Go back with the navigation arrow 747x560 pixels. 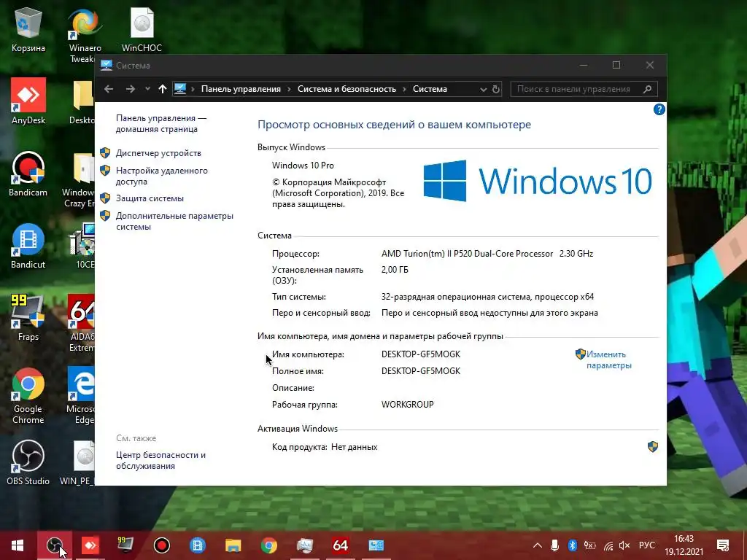(109, 89)
